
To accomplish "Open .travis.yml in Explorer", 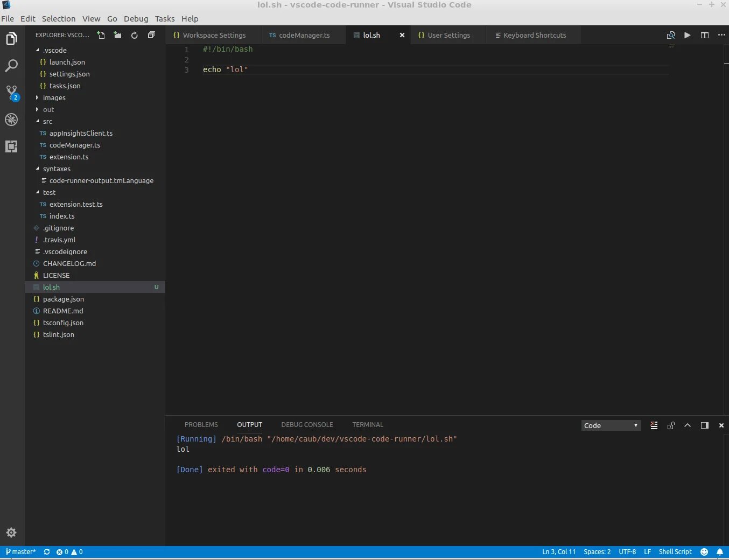I will [95, 240].
